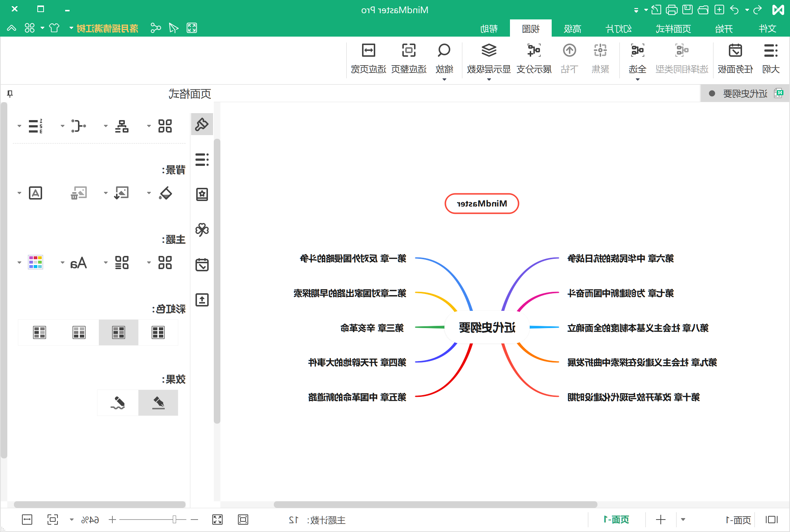This screenshot has width=790, height=532.
Task: Click the 聚焦 focus icon
Action: (600, 51)
